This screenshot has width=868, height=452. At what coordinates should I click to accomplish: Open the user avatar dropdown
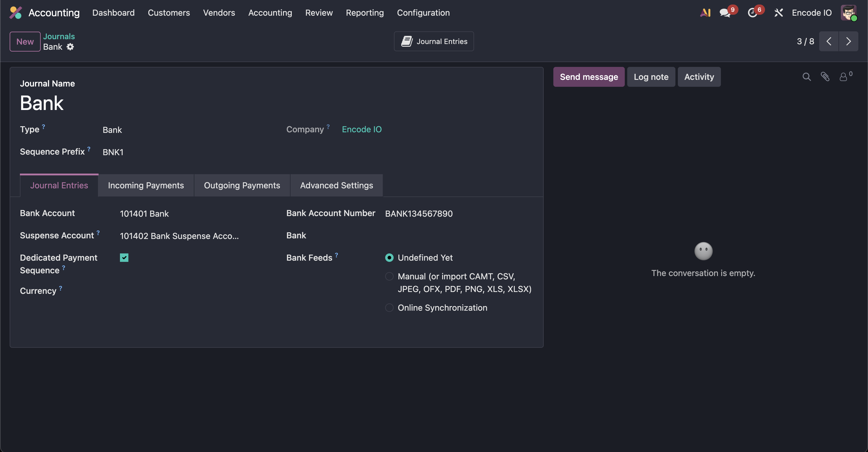pyautogui.click(x=848, y=13)
